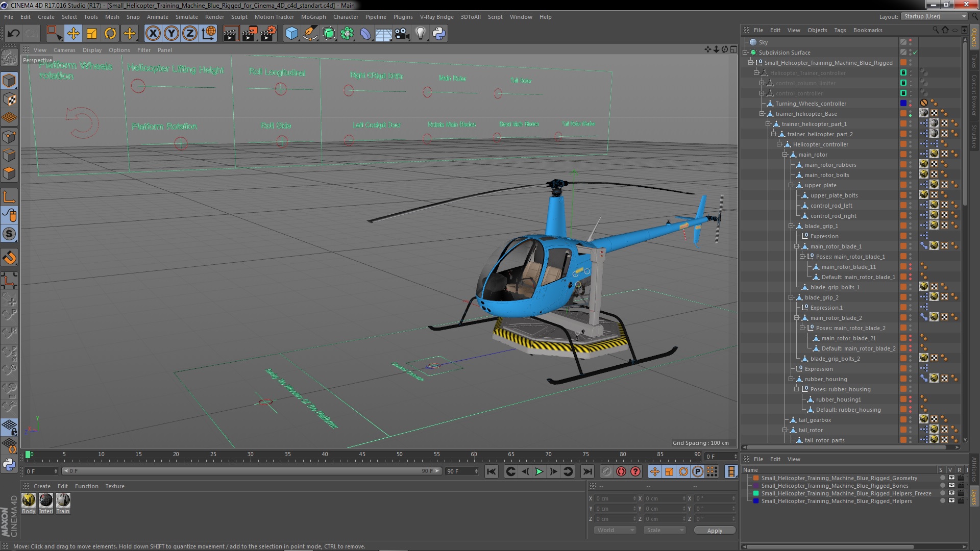Enable Snap from left palette S icon
The height and width of the screenshot is (551, 980).
pos(9,234)
